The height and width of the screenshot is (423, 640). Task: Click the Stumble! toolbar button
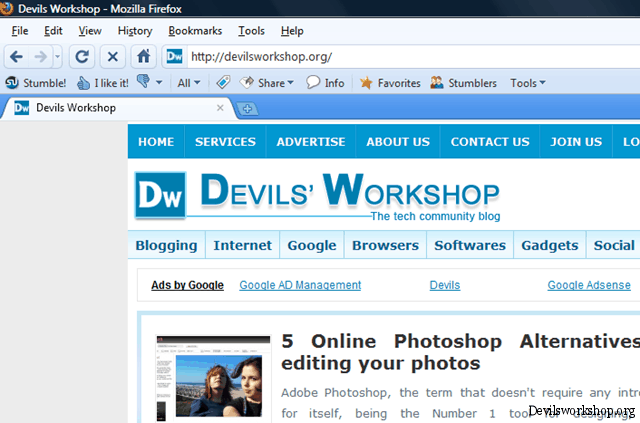tap(36, 83)
